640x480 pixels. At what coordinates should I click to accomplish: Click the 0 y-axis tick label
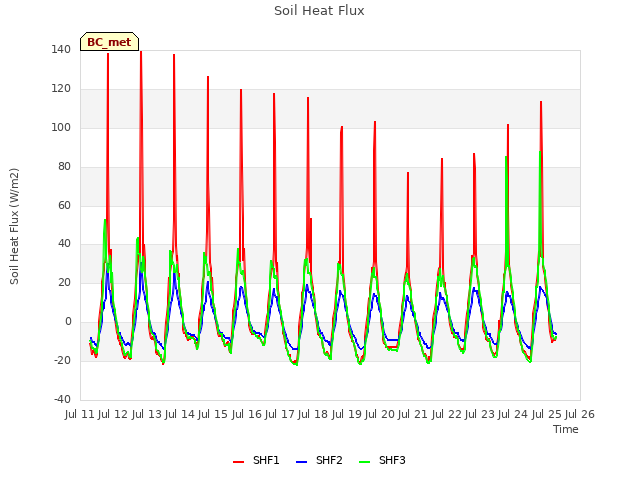click(x=68, y=322)
